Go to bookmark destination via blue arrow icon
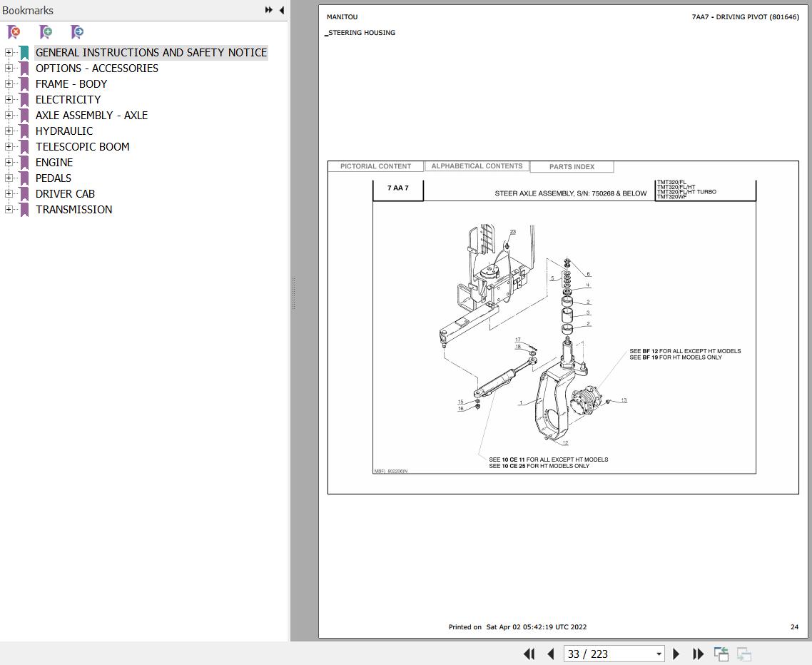This screenshot has width=812, height=665. coord(76,32)
